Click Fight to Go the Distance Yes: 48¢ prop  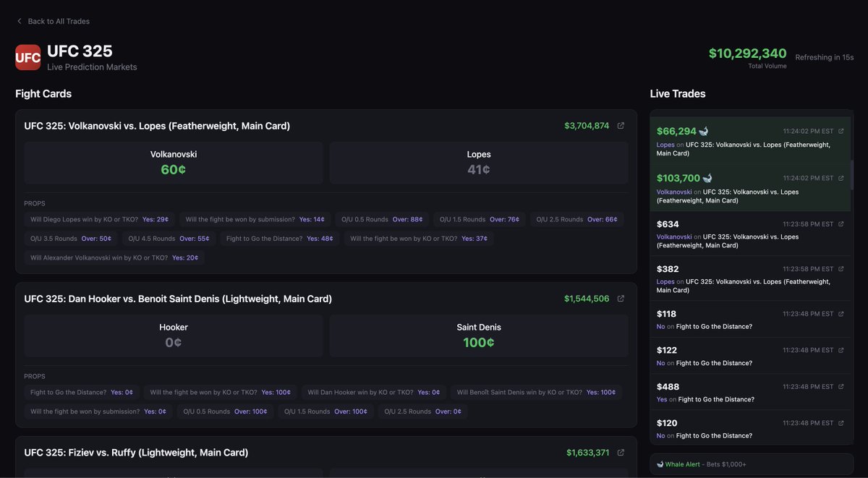point(280,238)
